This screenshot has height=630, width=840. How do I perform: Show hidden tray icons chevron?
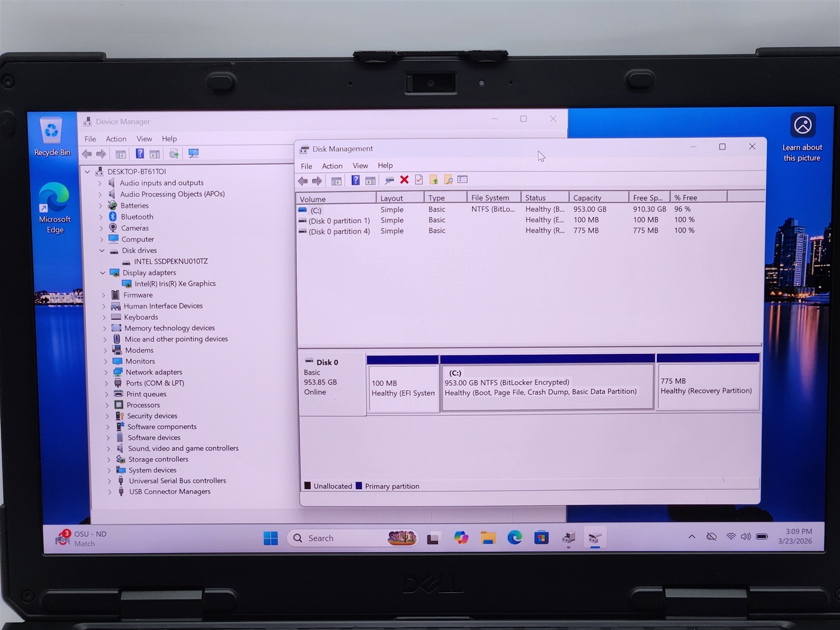[692, 537]
